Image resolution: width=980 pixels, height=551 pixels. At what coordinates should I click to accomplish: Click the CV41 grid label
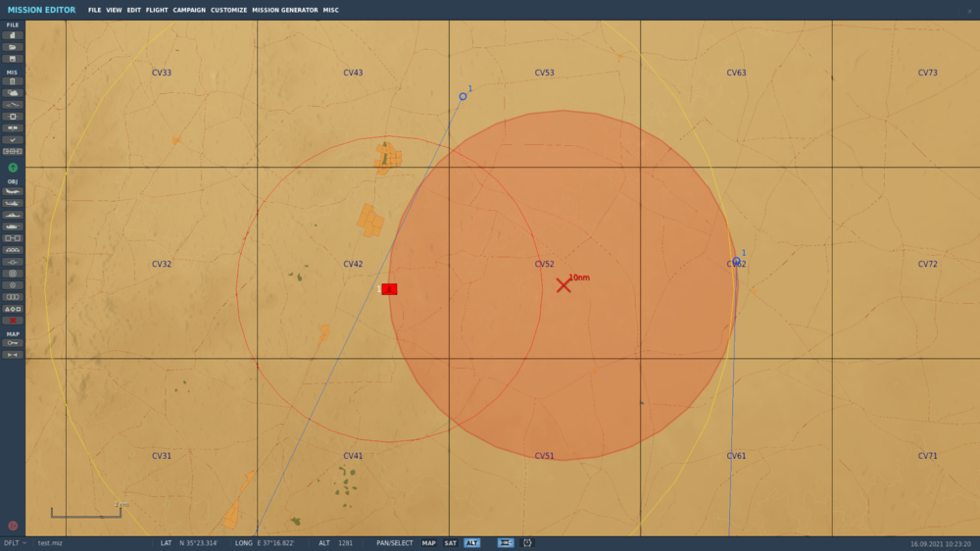click(x=353, y=456)
